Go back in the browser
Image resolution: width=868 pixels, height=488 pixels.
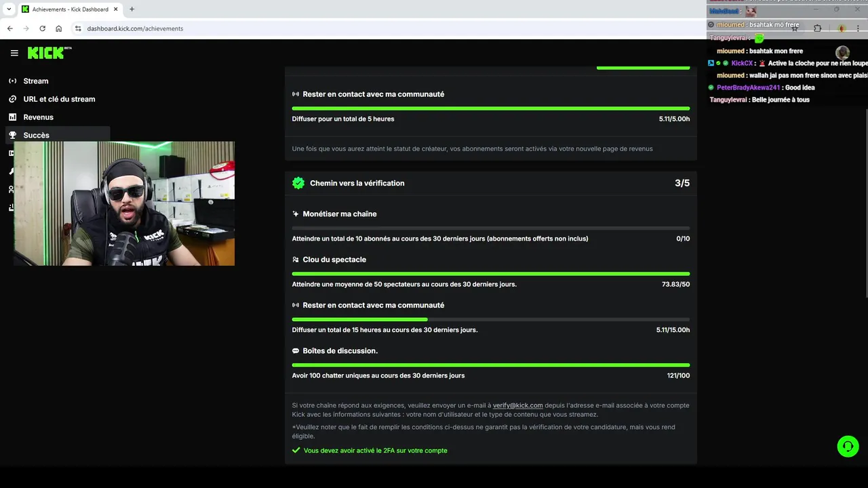(9, 28)
